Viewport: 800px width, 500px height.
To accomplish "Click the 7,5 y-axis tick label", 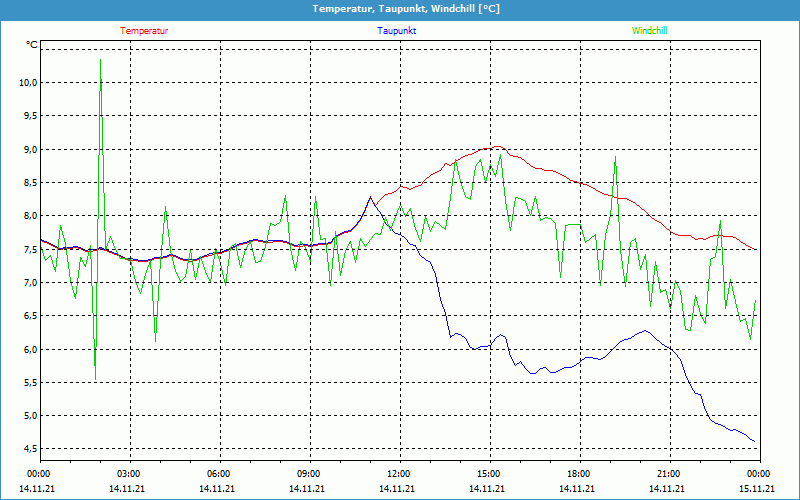I will [29, 250].
